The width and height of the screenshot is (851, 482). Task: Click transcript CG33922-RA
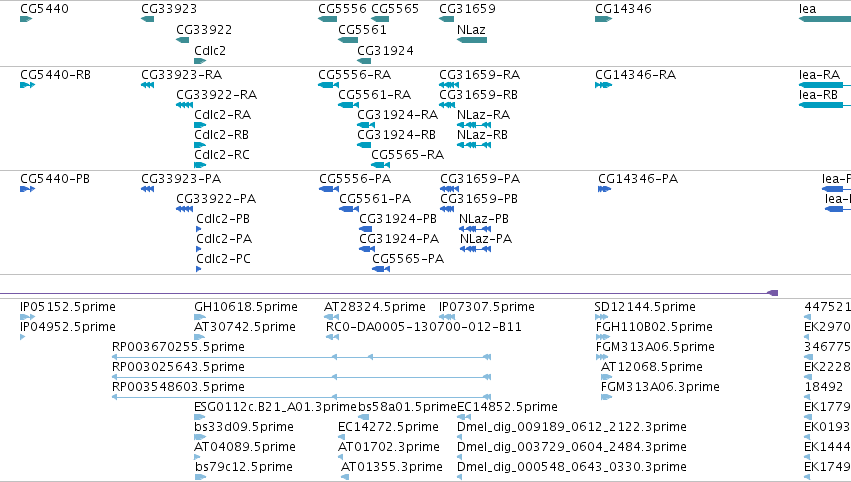coord(217,95)
